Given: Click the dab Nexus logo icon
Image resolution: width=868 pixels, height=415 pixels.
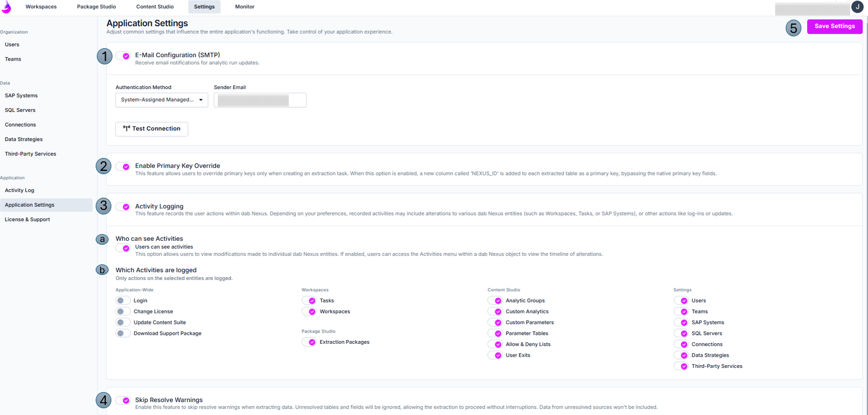Looking at the screenshot, I should point(6,7).
